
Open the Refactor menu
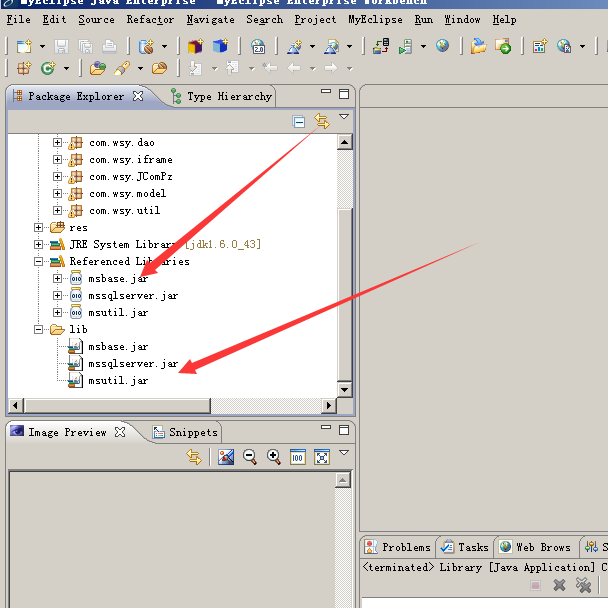pyautogui.click(x=150, y=19)
